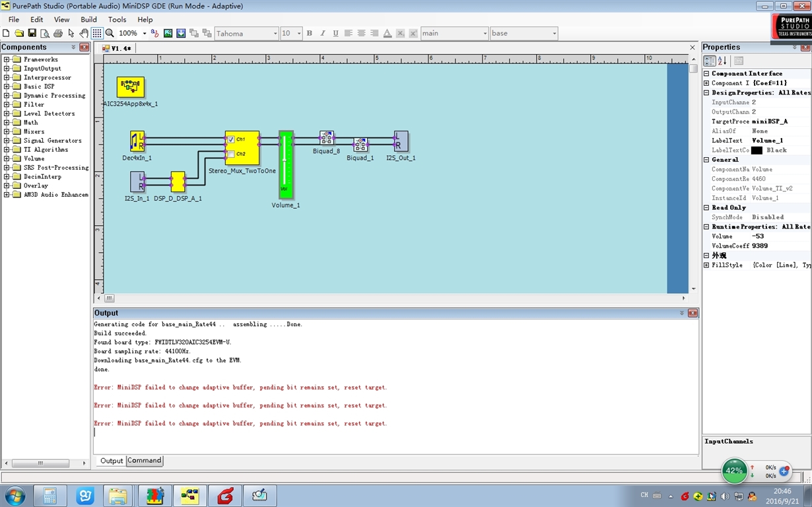Select the Zoom magnifier tool in the toolbar

pyautogui.click(x=110, y=33)
